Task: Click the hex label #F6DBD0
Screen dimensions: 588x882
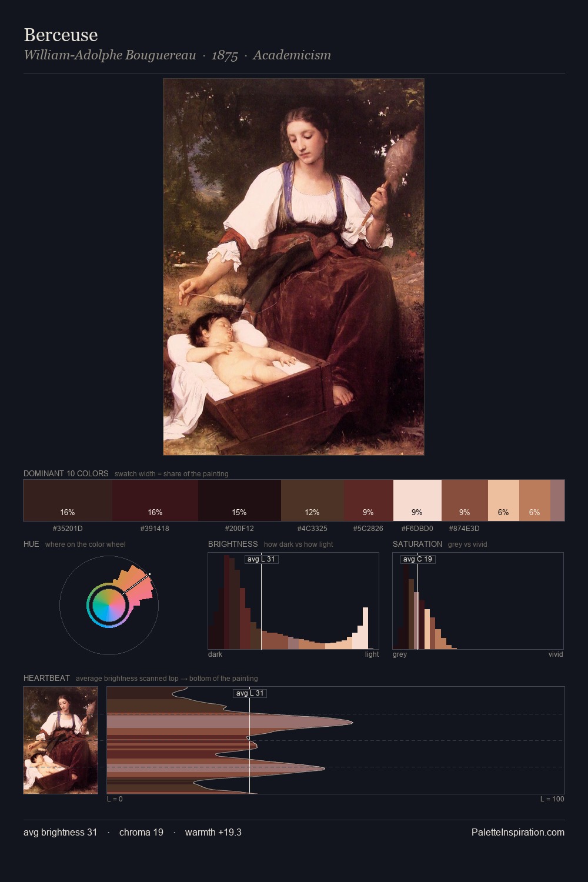Action: (417, 529)
